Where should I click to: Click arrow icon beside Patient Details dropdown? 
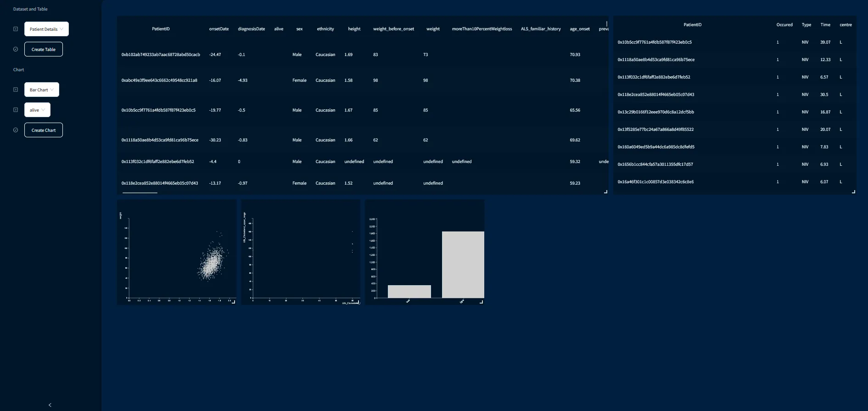pyautogui.click(x=16, y=29)
